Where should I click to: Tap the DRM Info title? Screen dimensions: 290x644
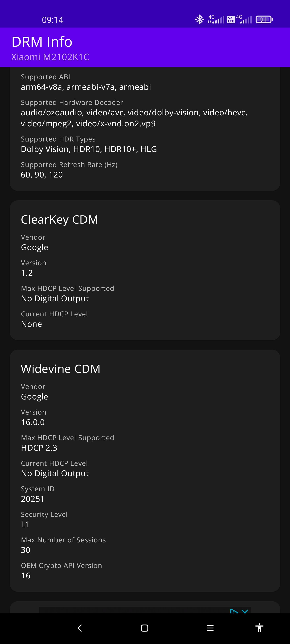click(x=42, y=41)
